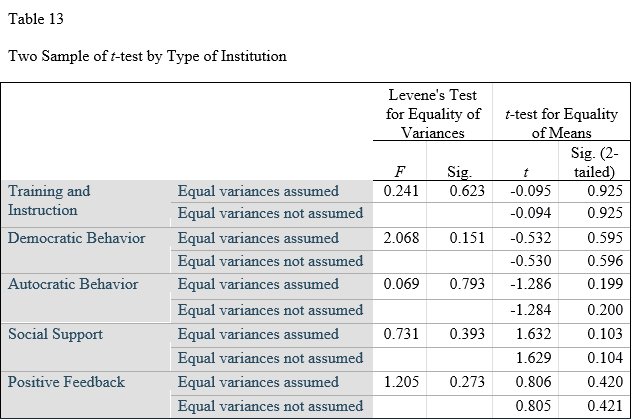Click the t value 0.805
This screenshot has height=420, width=631.
click(534, 406)
